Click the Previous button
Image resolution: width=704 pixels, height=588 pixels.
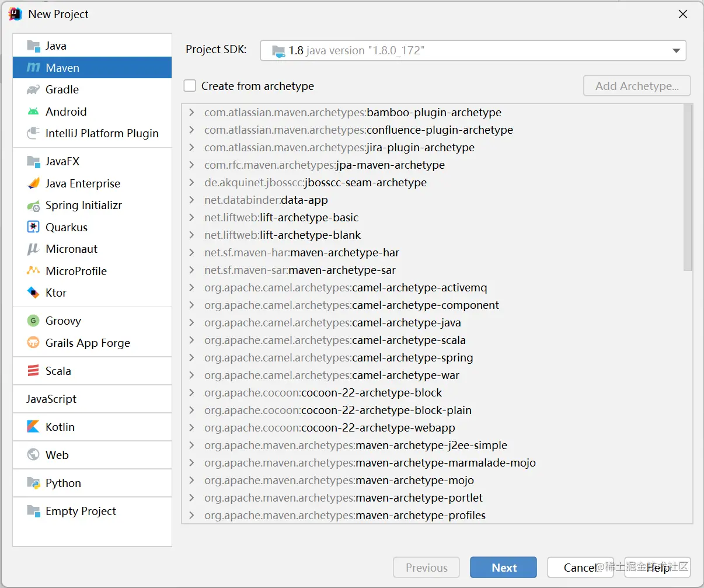pyautogui.click(x=426, y=568)
